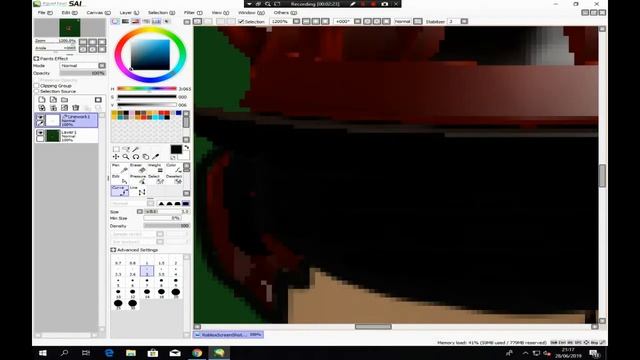Click the horizontal canvas scrollbar thumb
Image resolution: width=640 pixels, height=360 pixels.
(x=373, y=327)
